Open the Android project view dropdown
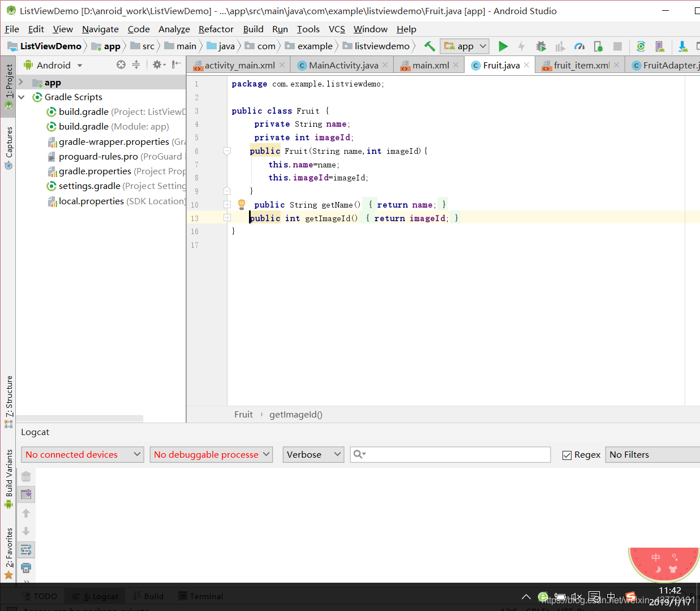700x611 pixels. click(54, 65)
